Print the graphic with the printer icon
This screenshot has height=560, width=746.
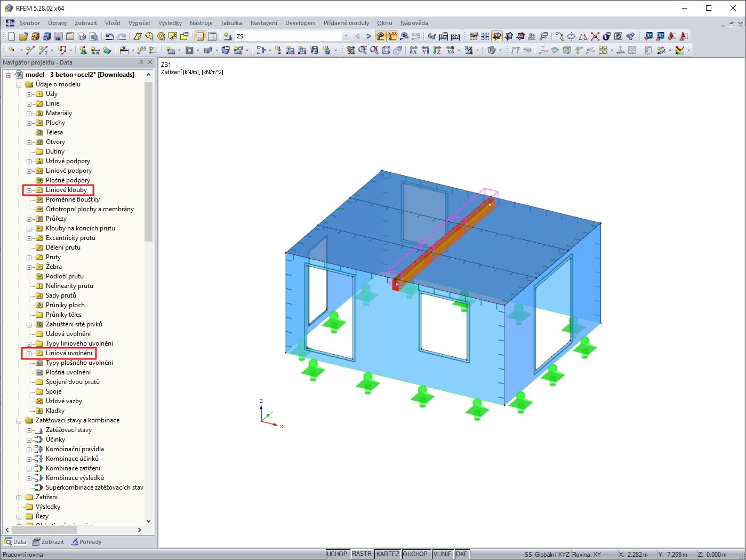click(82, 36)
